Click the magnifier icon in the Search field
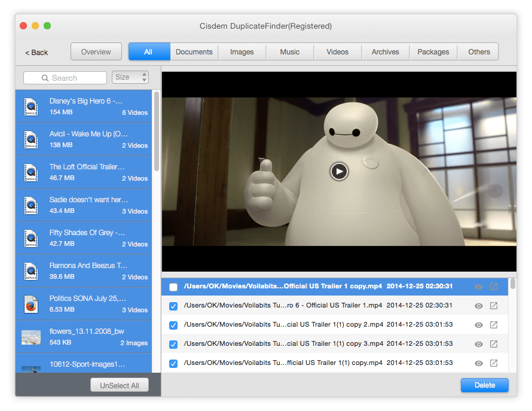Viewport: 532px width, 411px height. tap(45, 78)
